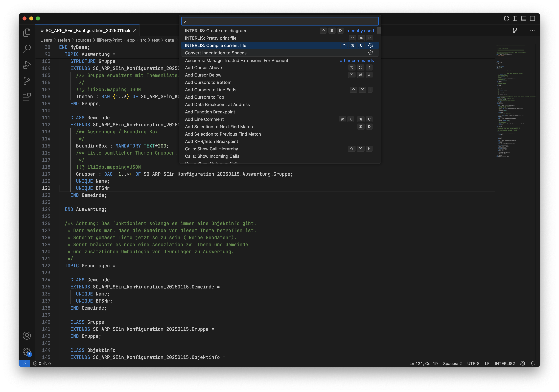Select Add Data Breakpoint at Address
Image resolution: width=559 pixels, height=392 pixels.
pos(280,105)
